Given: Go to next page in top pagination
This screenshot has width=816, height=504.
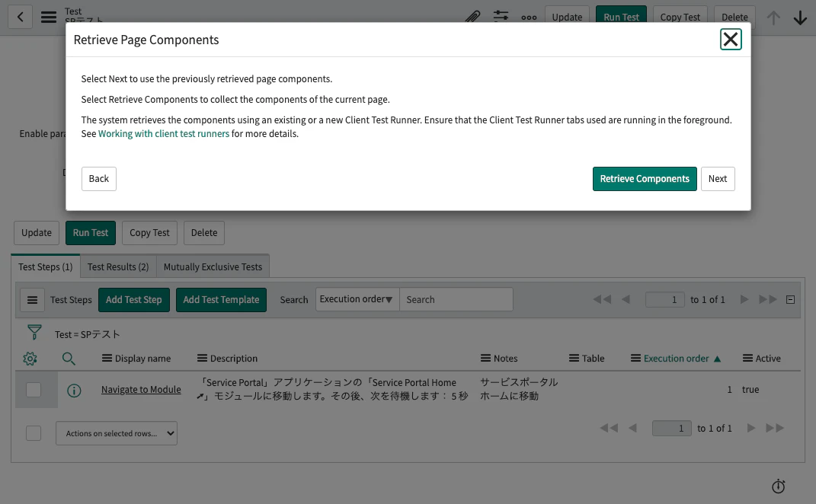Looking at the screenshot, I should point(744,299).
